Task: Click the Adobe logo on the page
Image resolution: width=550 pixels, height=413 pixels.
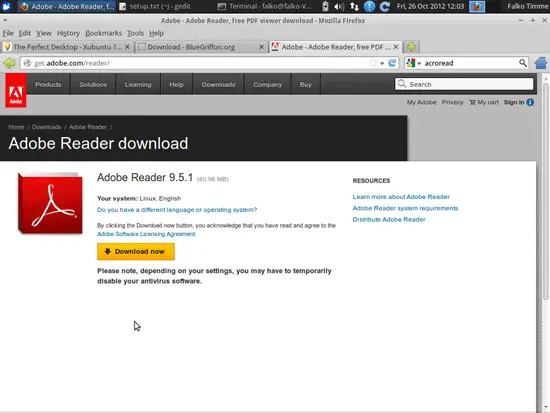Action: [x=16, y=90]
